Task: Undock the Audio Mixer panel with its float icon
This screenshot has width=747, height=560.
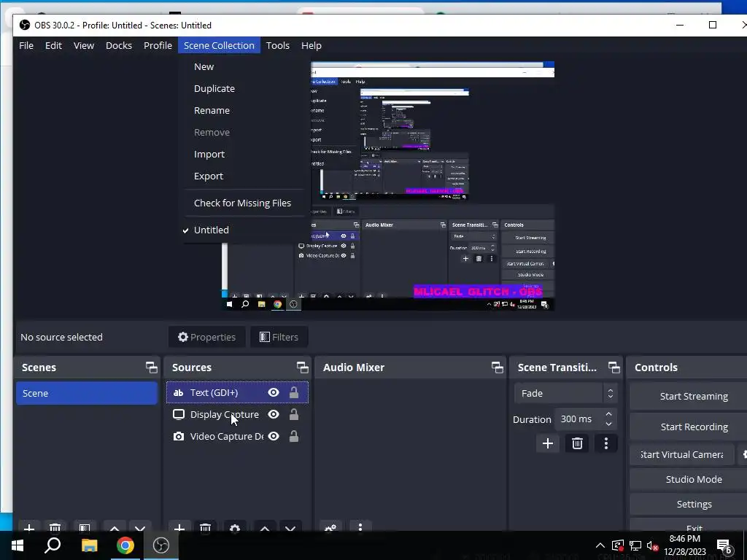Action: [498, 367]
